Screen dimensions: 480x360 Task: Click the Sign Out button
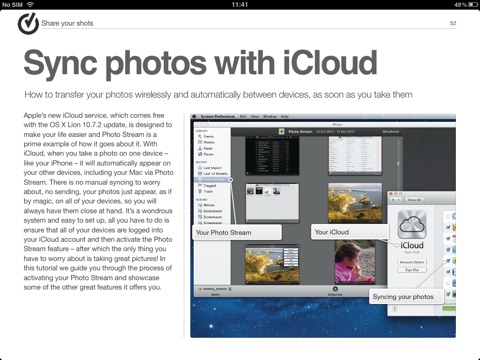pyautogui.click(x=412, y=270)
